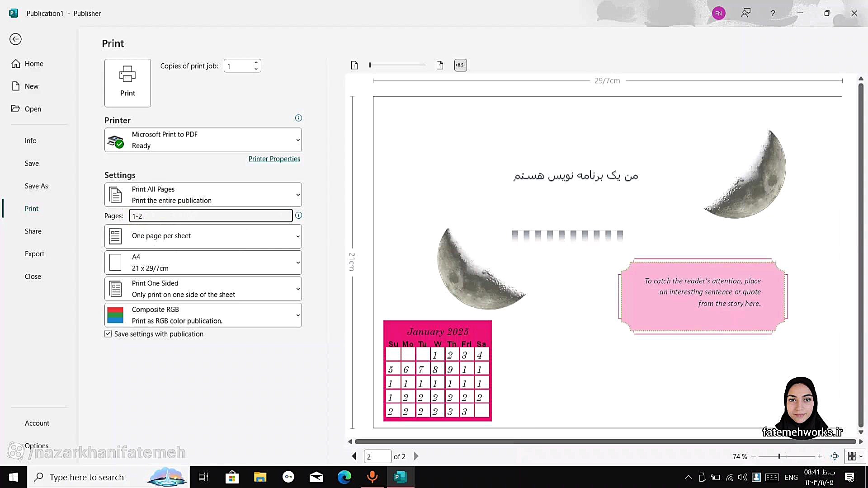This screenshot has width=868, height=488.
Task: Open Save As in the sidebar
Action: pyautogui.click(x=36, y=186)
